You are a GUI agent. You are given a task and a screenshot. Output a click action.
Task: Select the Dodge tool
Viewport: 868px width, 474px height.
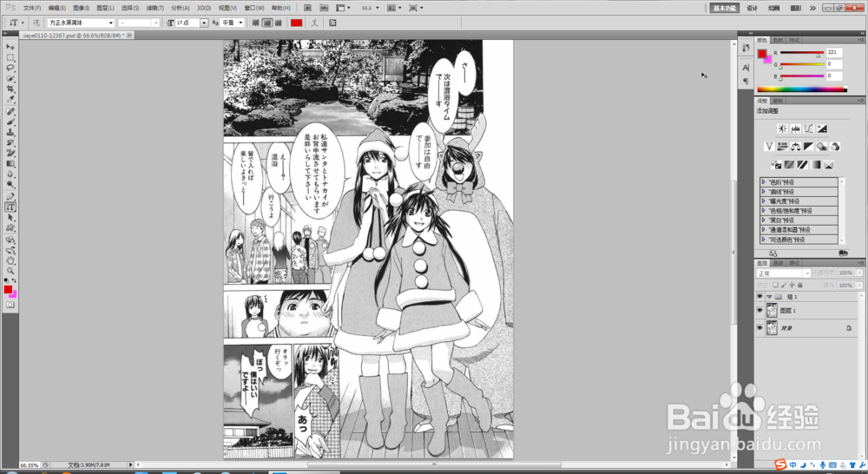coord(10,185)
